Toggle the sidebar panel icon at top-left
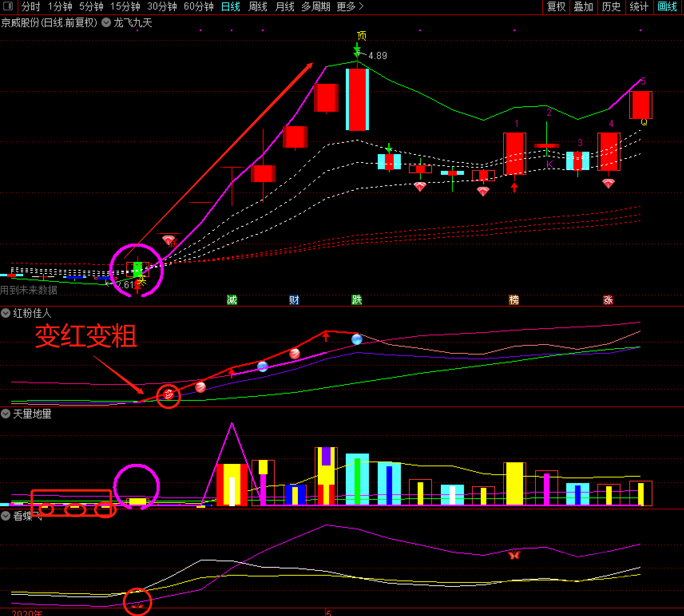Image resolution: width=684 pixels, height=616 pixels. [x=8, y=6]
